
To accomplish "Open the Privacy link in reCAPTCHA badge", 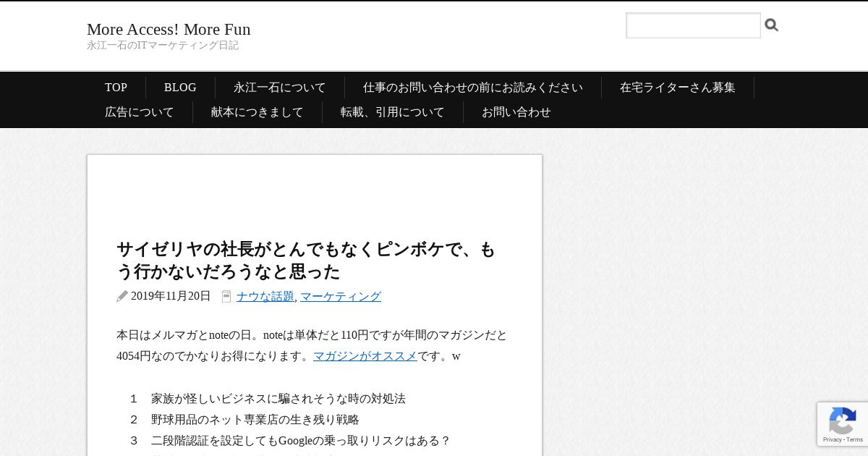I will pos(833,439).
